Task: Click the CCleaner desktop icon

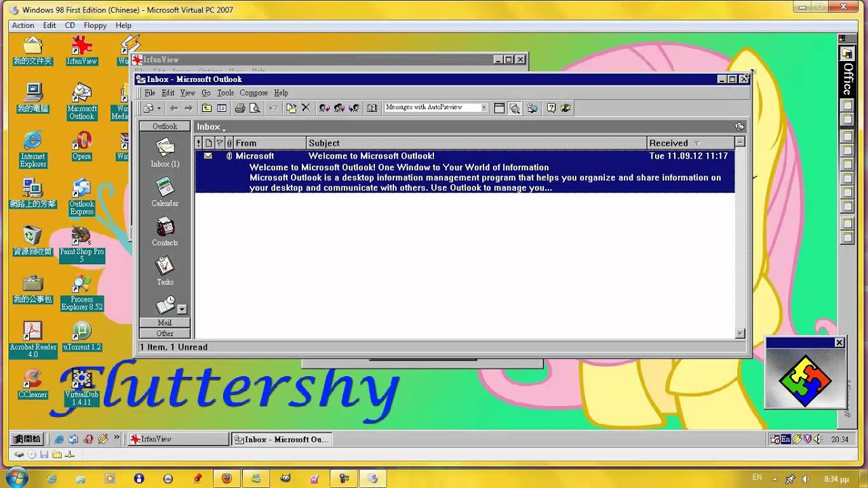Action: [x=33, y=384]
